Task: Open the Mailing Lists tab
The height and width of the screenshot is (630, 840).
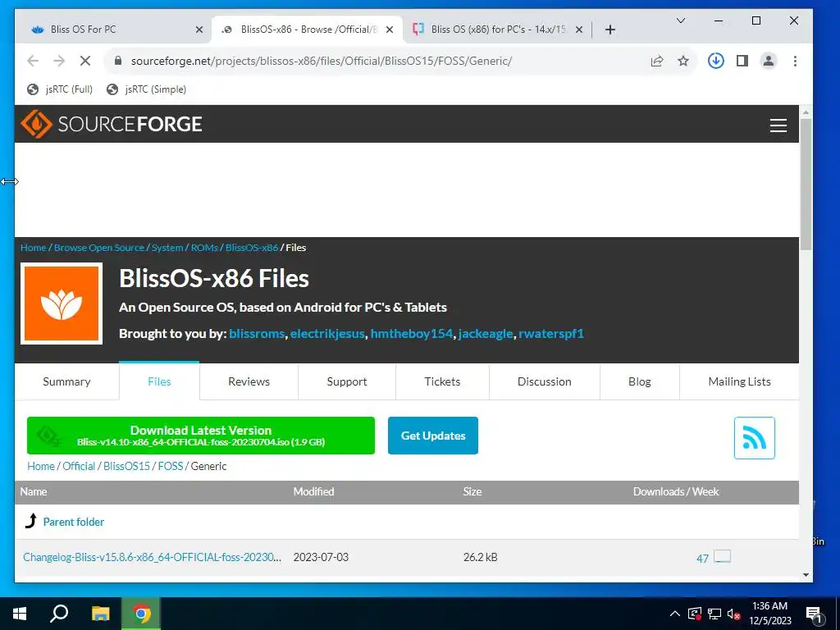Action: [x=739, y=381]
